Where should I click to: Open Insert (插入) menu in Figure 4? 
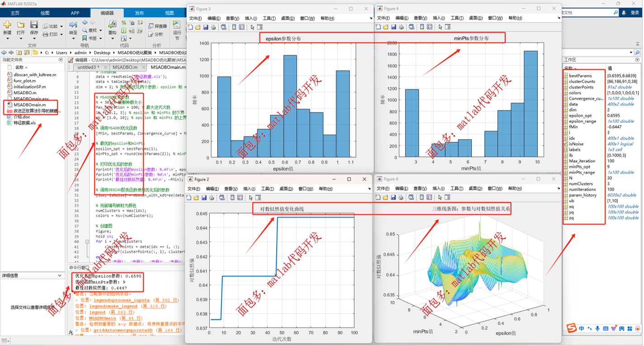(439, 18)
